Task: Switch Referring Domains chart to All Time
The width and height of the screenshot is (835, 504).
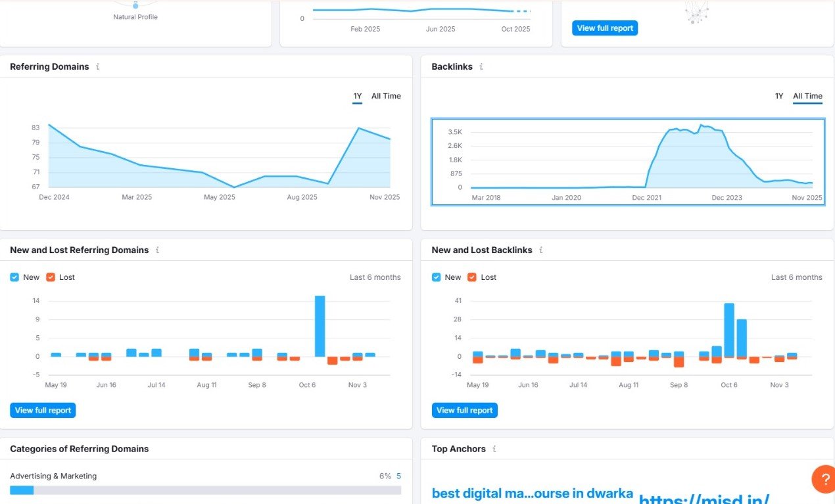Action: pos(386,96)
